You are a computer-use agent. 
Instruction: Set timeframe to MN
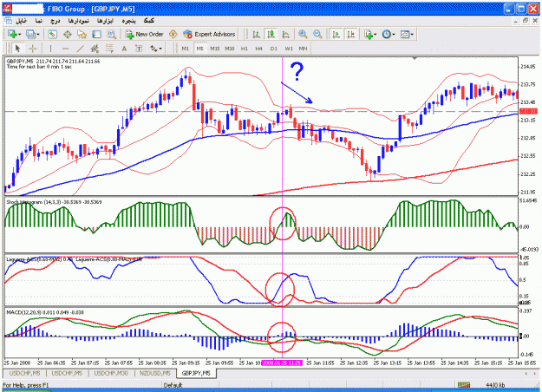pos(303,49)
